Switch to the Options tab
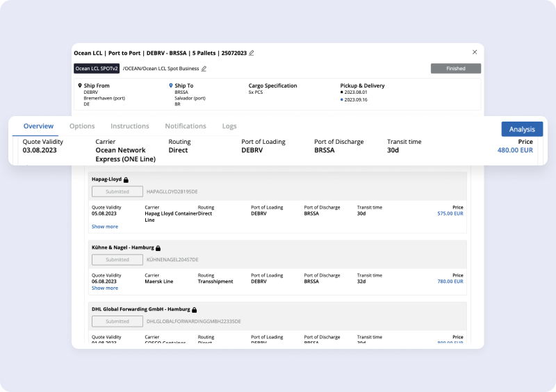The width and height of the screenshot is (556, 392). [x=82, y=126]
